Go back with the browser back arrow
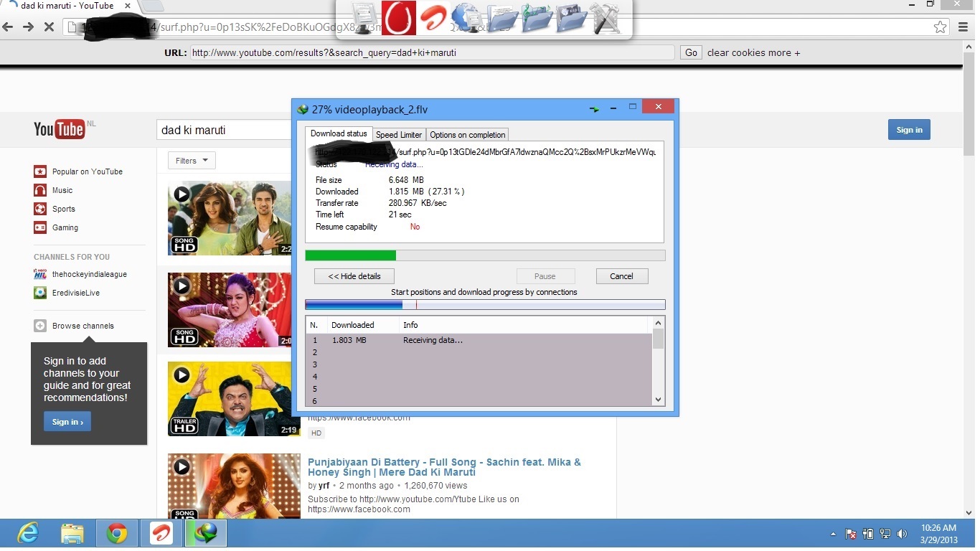This screenshot has width=980, height=551. (x=8, y=27)
